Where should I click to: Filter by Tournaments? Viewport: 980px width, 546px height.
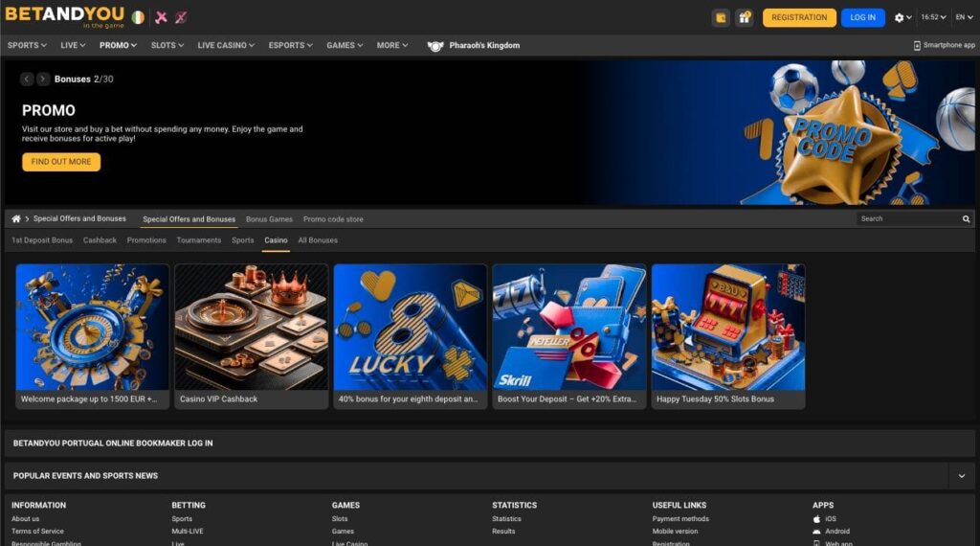[x=199, y=240]
